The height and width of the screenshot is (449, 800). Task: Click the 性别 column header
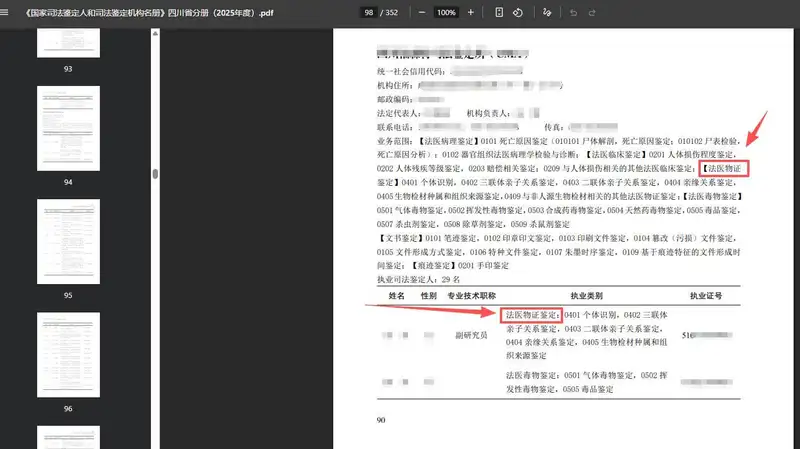(x=429, y=295)
